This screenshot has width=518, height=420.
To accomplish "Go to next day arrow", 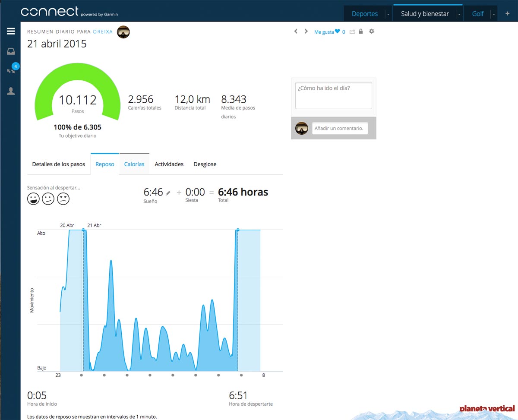I will [x=306, y=32].
